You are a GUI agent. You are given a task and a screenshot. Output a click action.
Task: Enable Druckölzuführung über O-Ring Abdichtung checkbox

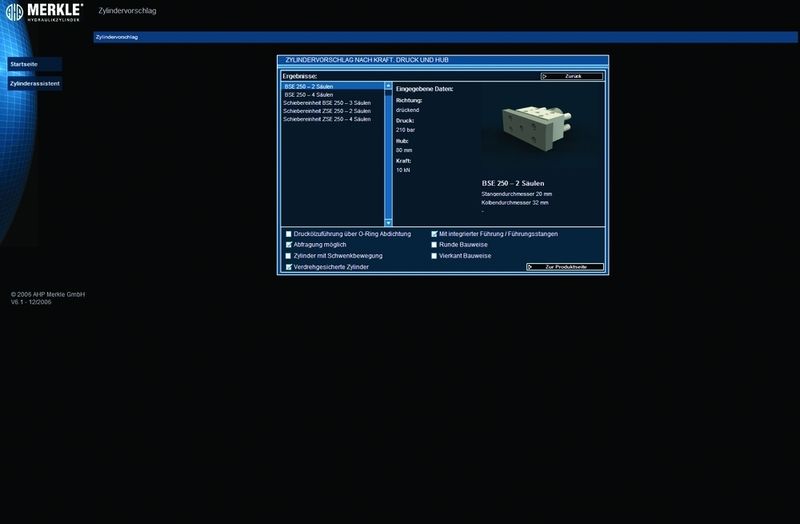289,234
